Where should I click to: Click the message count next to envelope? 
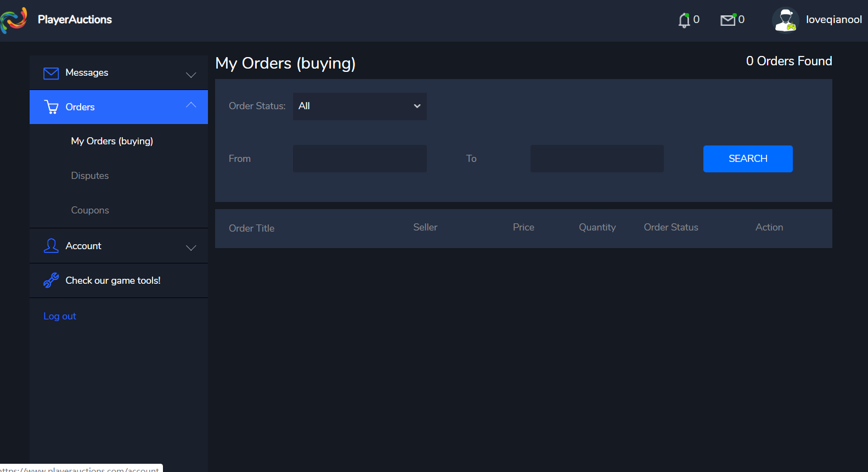[x=741, y=20]
